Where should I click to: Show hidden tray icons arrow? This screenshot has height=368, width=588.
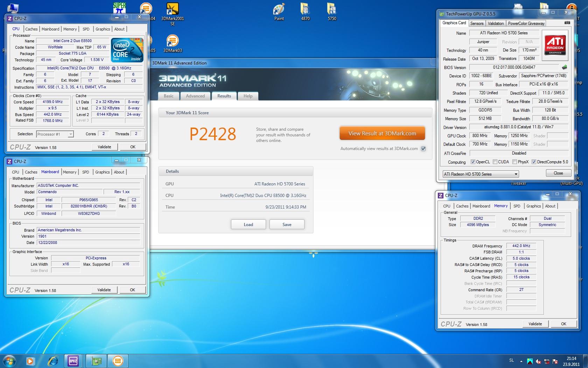click(x=521, y=361)
